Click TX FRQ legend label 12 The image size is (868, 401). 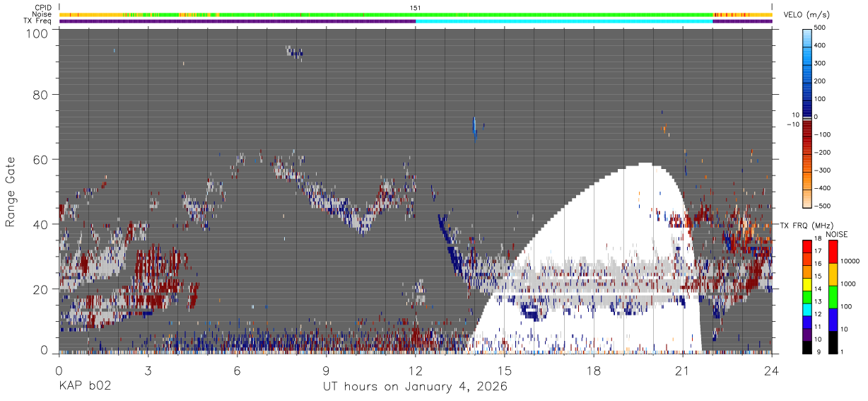click(x=817, y=313)
